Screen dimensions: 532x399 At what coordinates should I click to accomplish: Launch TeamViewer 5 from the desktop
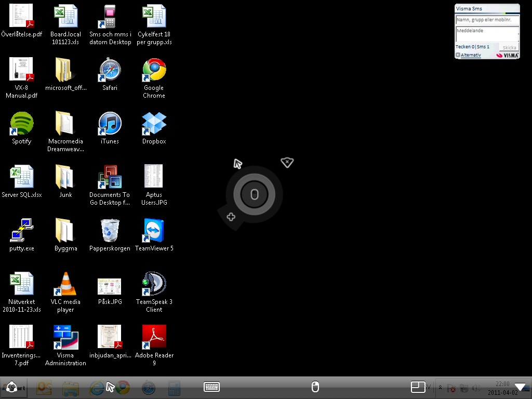[x=154, y=231]
